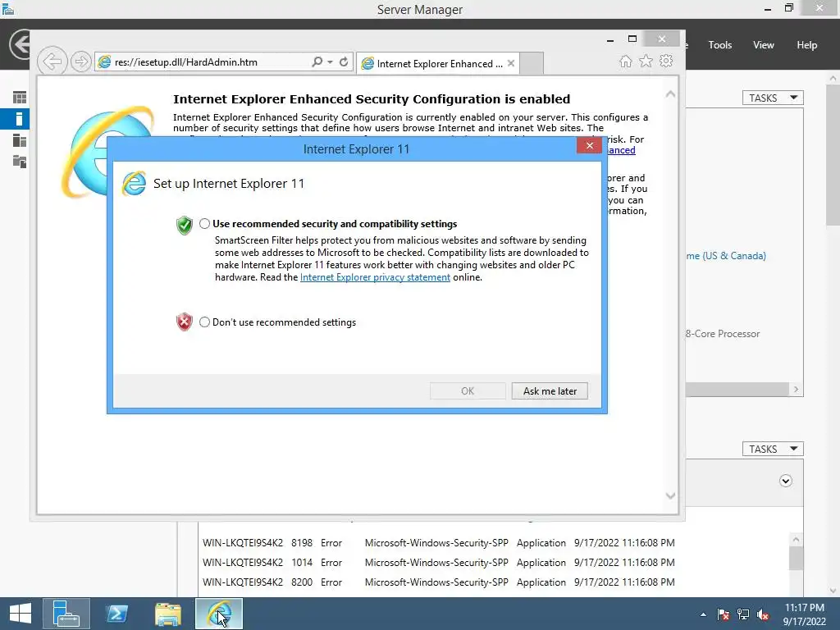Select Use recommended security and compatibility settings
This screenshot has width=840, height=630.
click(x=204, y=224)
